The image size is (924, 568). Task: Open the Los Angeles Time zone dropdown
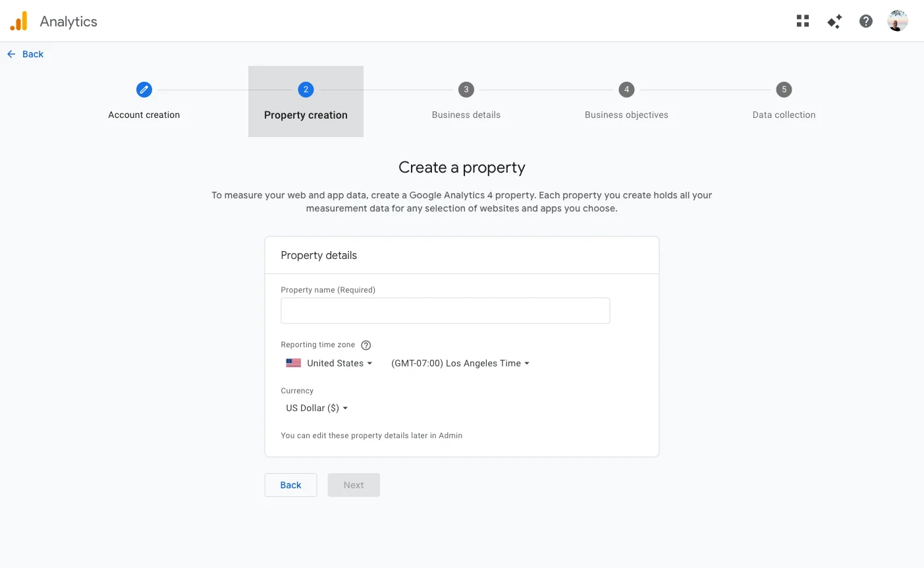pyautogui.click(x=459, y=363)
